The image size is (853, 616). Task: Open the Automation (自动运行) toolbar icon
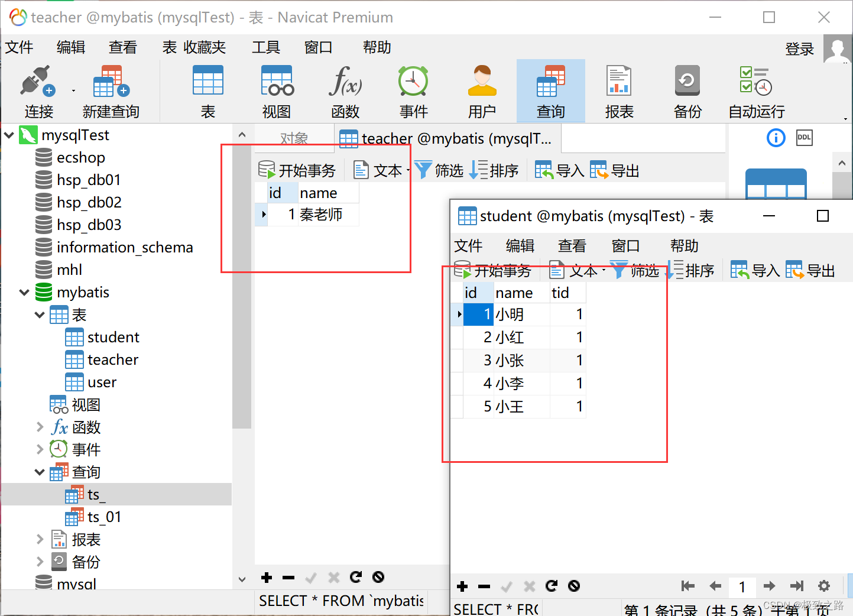(x=756, y=80)
